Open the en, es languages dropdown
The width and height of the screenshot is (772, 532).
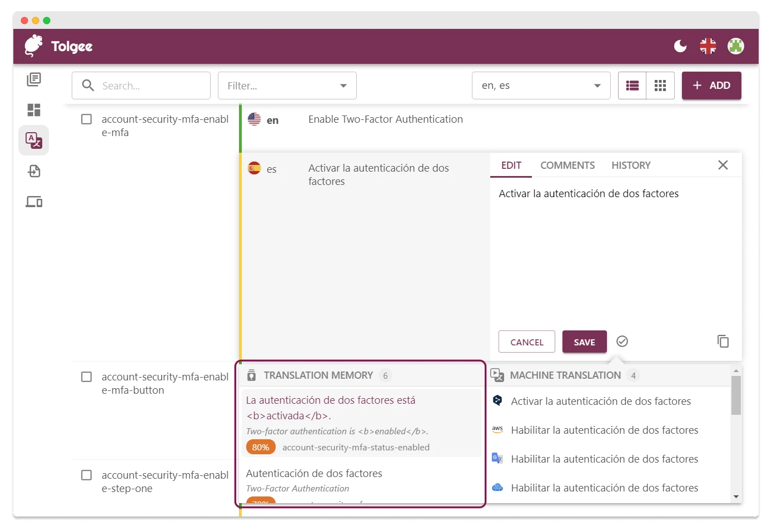pyautogui.click(x=541, y=86)
